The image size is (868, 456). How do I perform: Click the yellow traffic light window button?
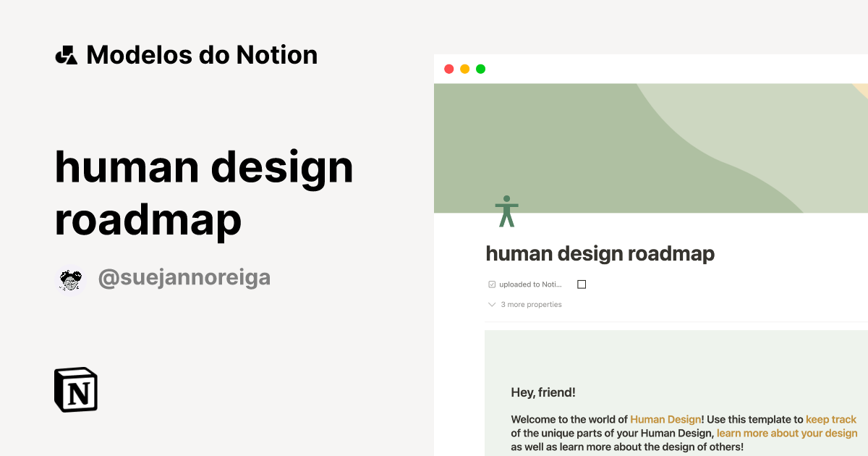point(464,69)
